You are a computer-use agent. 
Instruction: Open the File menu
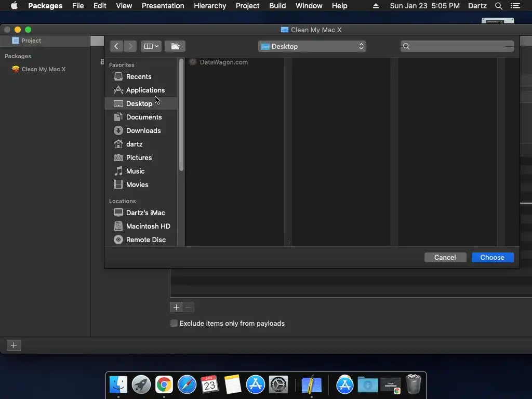point(78,6)
